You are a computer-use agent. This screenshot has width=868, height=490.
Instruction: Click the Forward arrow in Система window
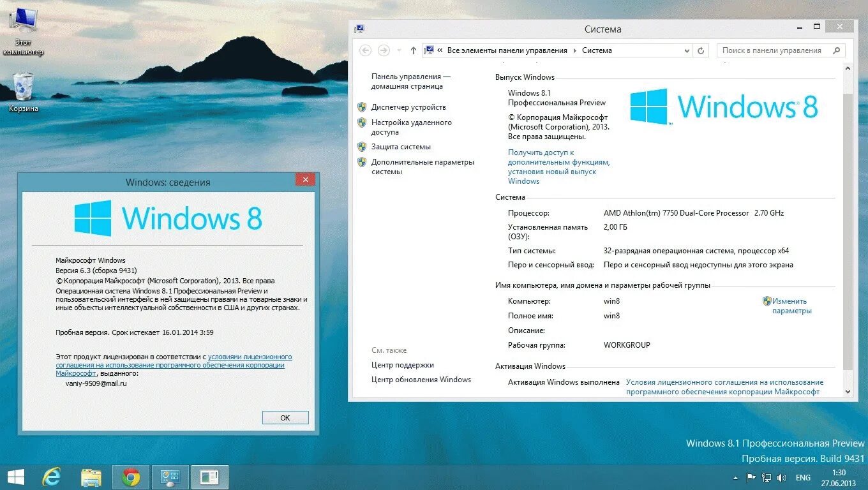(384, 50)
